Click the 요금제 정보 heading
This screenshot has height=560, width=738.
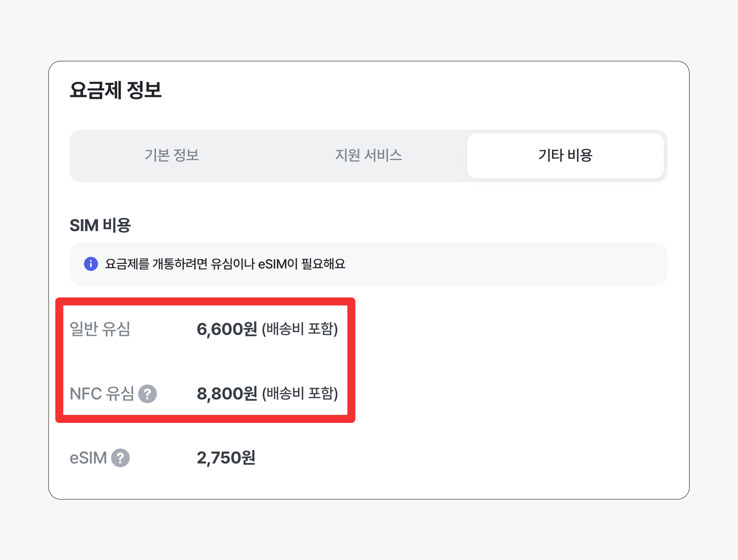pyautogui.click(x=115, y=90)
